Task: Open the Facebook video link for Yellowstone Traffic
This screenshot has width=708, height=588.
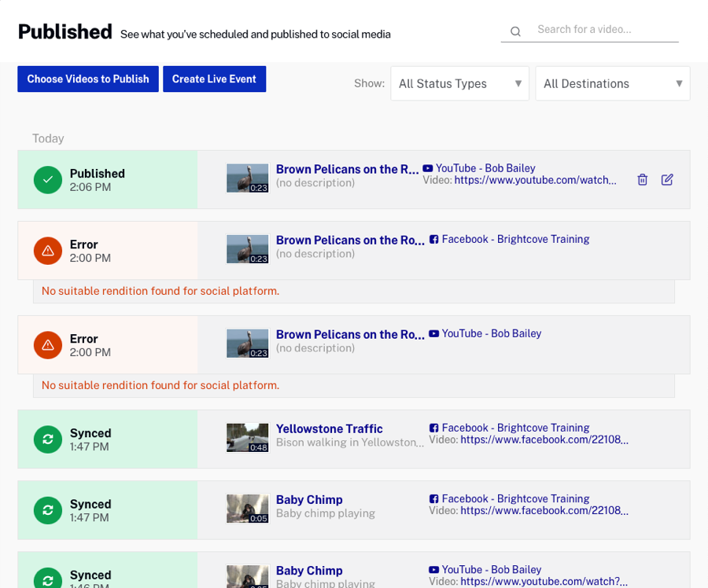Action: (x=544, y=440)
